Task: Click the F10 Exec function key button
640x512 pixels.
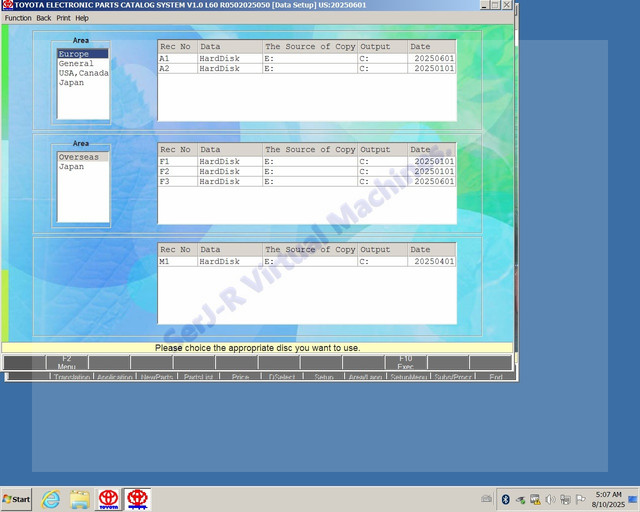Action: click(406, 362)
